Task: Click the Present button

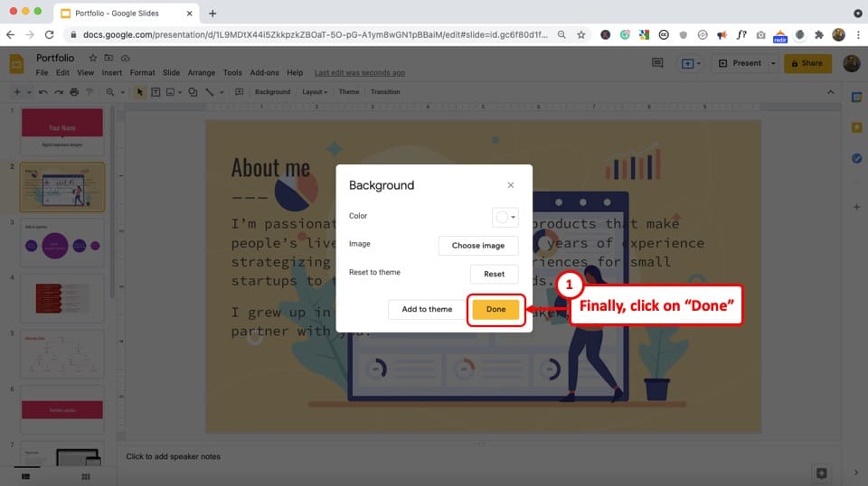Action: (x=741, y=63)
